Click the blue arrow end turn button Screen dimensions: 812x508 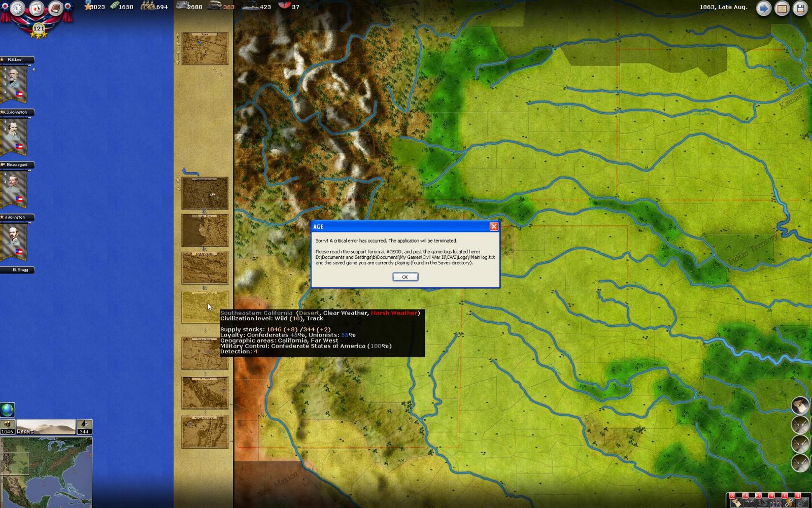pos(763,9)
